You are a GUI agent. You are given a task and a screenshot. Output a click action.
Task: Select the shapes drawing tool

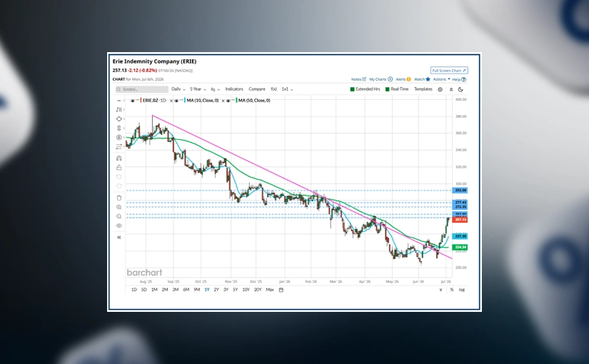(x=119, y=118)
